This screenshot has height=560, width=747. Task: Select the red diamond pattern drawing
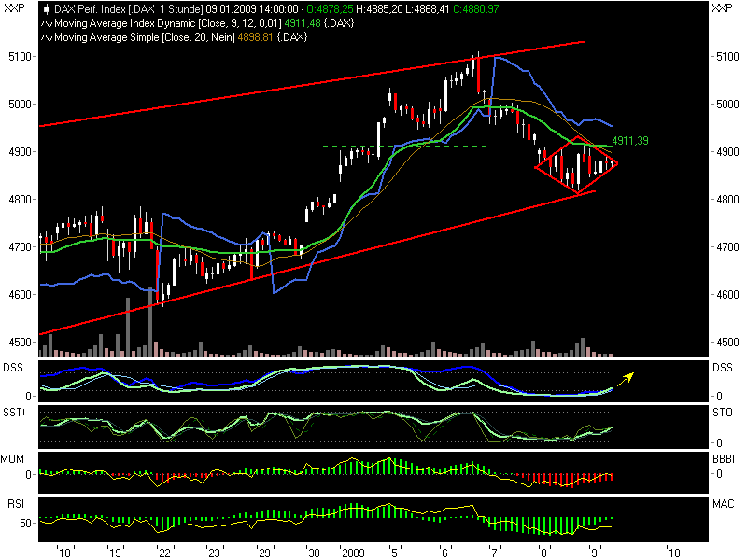(x=576, y=166)
